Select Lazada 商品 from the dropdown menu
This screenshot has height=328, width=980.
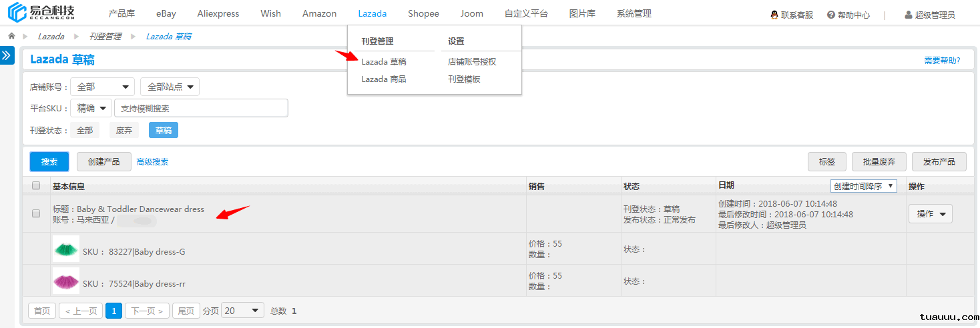click(x=383, y=79)
